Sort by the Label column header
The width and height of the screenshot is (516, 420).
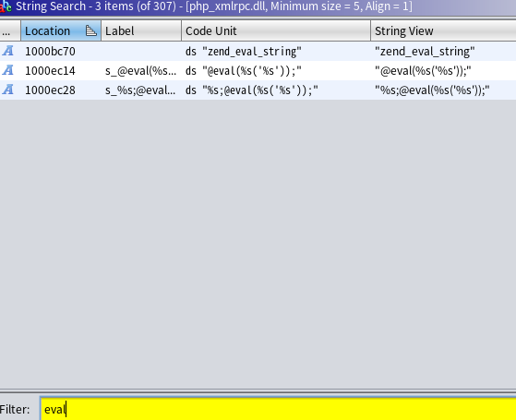pyautogui.click(x=141, y=31)
